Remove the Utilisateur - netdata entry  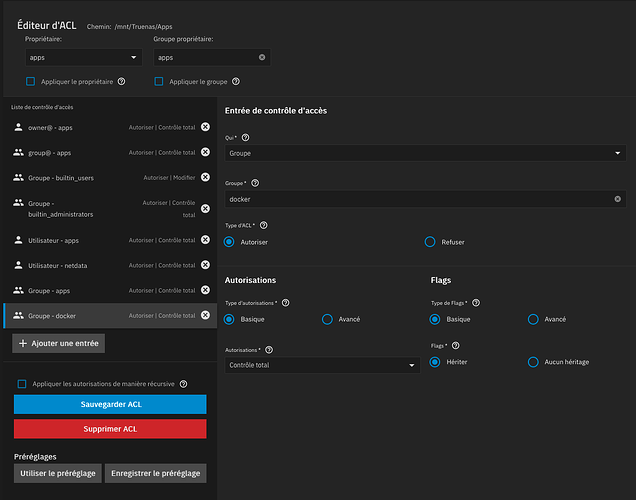pyautogui.click(x=205, y=265)
